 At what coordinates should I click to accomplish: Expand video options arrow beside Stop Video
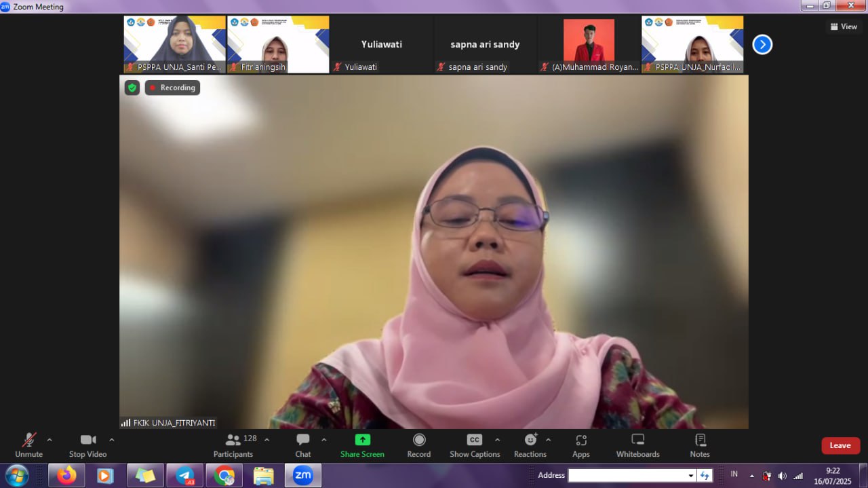[112, 440]
